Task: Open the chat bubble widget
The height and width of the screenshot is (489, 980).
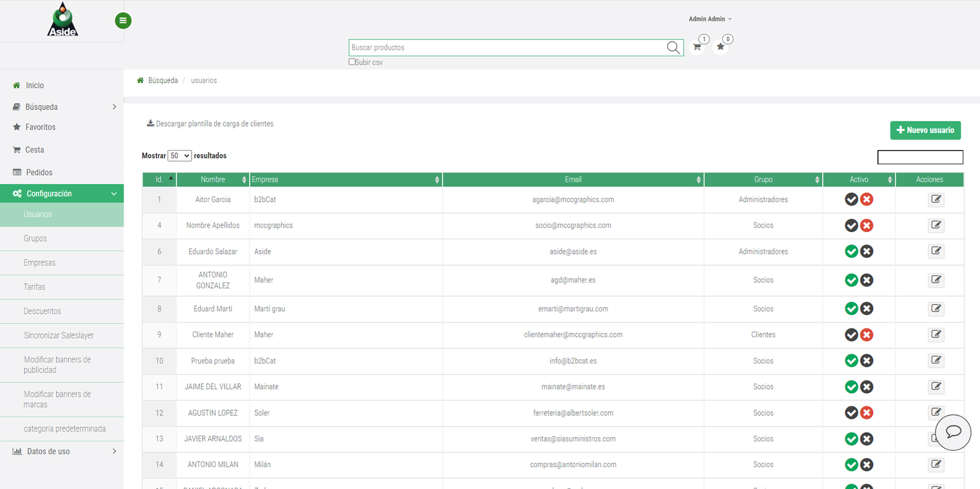Action: click(x=953, y=432)
